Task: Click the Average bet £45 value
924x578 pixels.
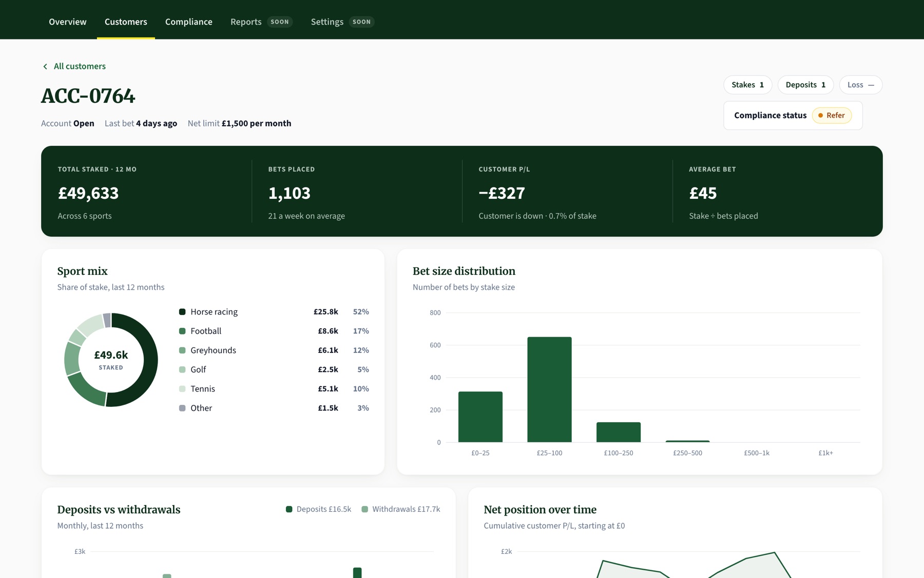Action: click(703, 193)
